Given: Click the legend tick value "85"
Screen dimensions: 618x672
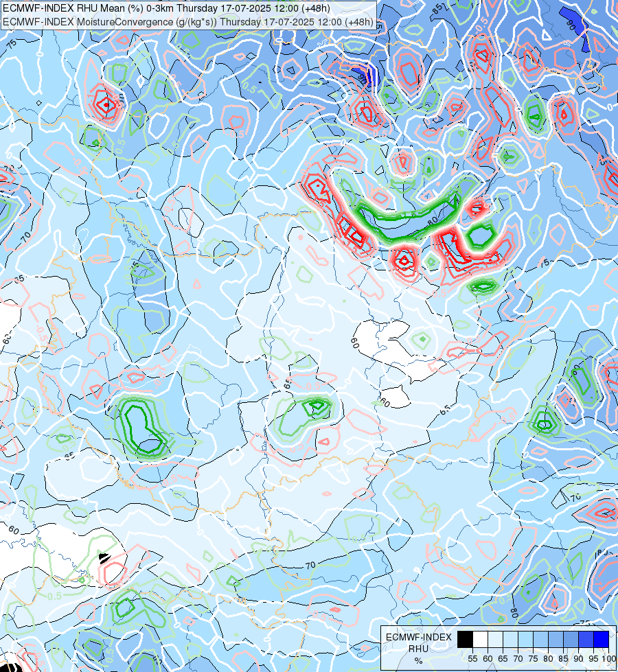Looking at the screenshot, I should 563,659.
